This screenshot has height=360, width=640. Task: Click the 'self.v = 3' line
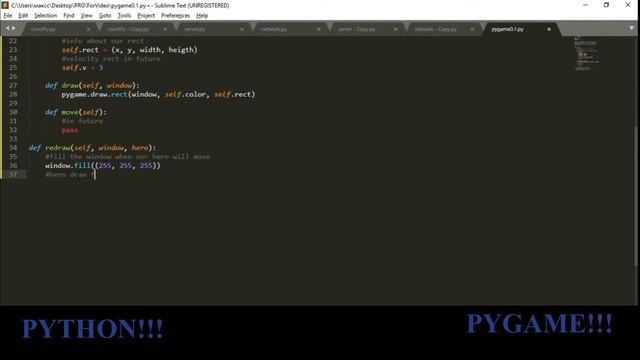[82, 68]
